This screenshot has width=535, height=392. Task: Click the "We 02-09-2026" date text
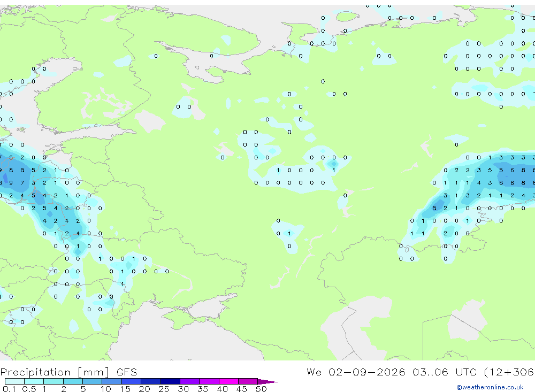click(x=356, y=372)
